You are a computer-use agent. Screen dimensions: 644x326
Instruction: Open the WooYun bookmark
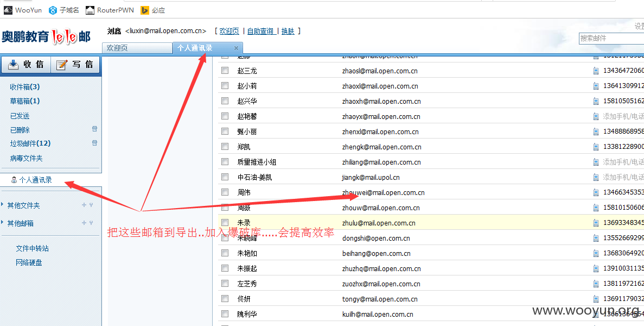(23, 10)
